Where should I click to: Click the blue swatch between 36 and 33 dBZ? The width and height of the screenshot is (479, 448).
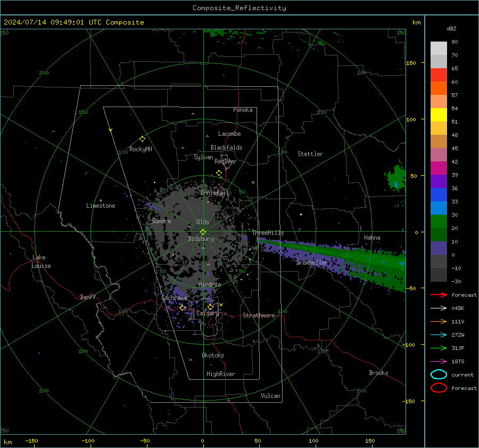(x=439, y=195)
